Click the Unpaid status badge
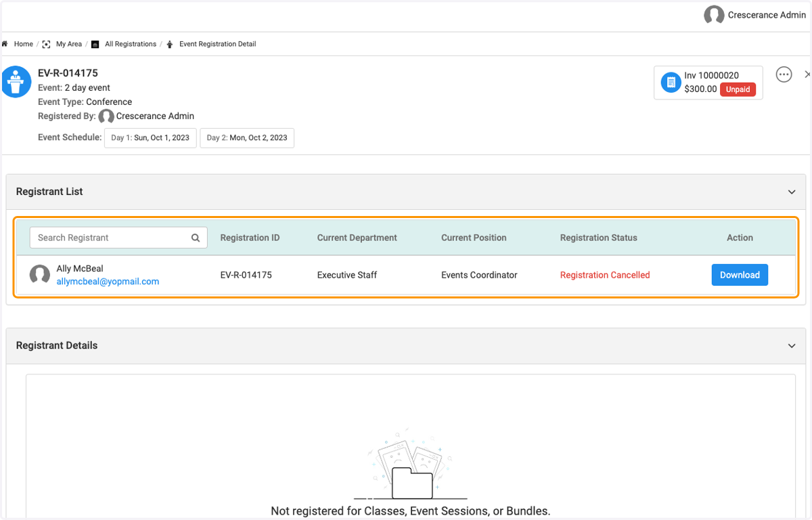 point(738,89)
